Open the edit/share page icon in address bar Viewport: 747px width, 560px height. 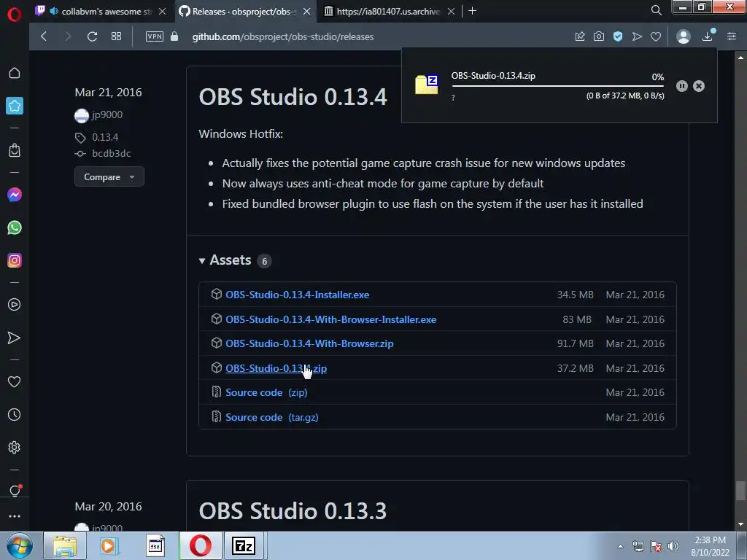tap(580, 36)
